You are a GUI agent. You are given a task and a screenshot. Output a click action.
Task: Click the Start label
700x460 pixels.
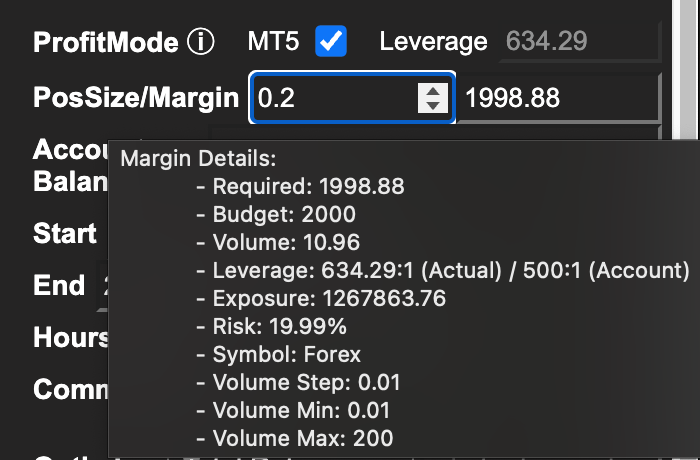[x=65, y=234]
